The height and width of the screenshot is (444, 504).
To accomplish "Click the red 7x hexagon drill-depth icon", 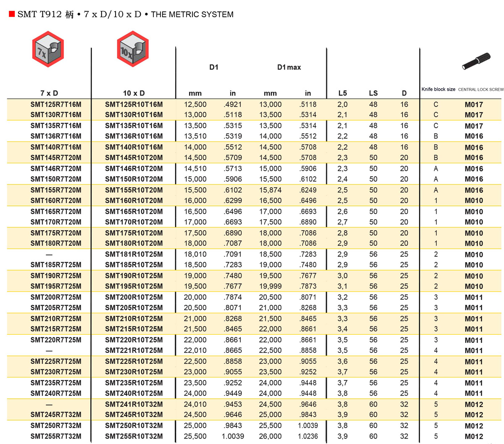I will (48, 49).
